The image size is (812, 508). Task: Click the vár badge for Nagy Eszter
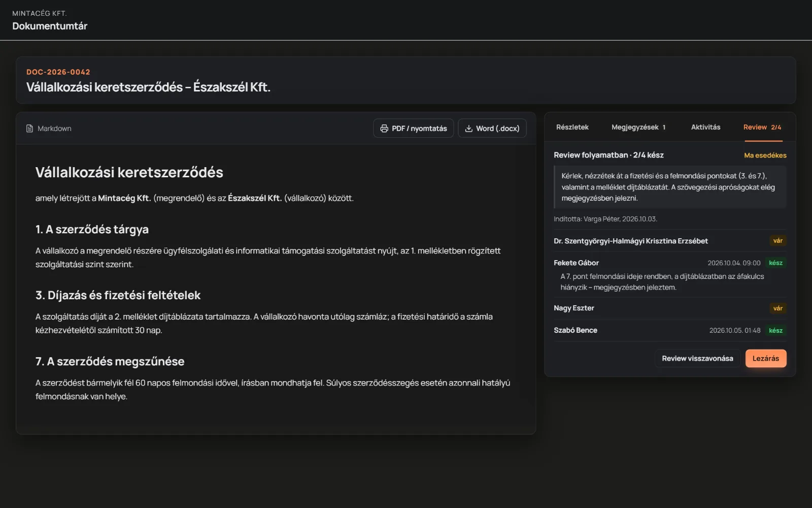(x=778, y=308)
